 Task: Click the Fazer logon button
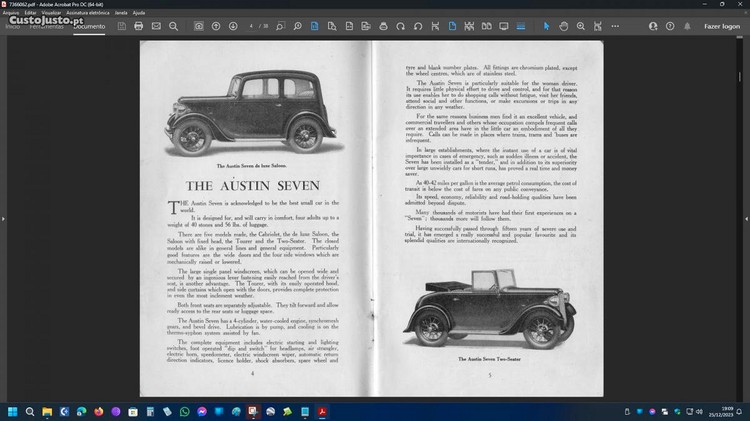[x=721, y=25]
